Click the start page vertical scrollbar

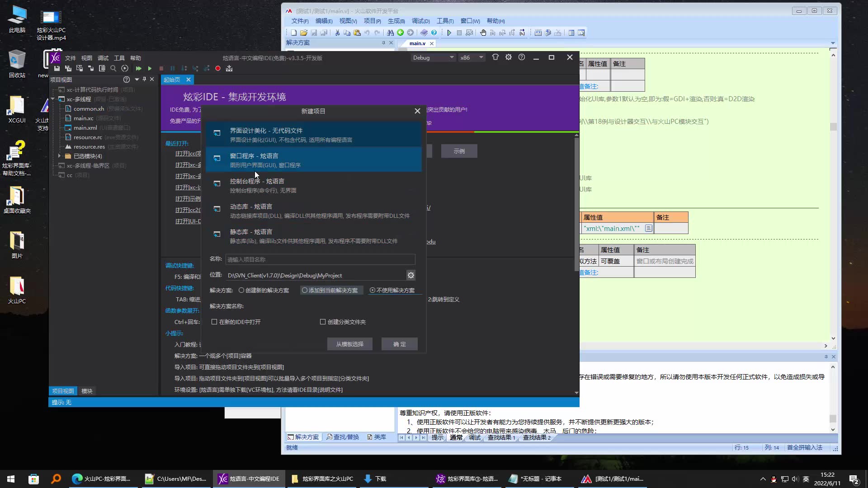pyautogui.click(x=576, y=203)
